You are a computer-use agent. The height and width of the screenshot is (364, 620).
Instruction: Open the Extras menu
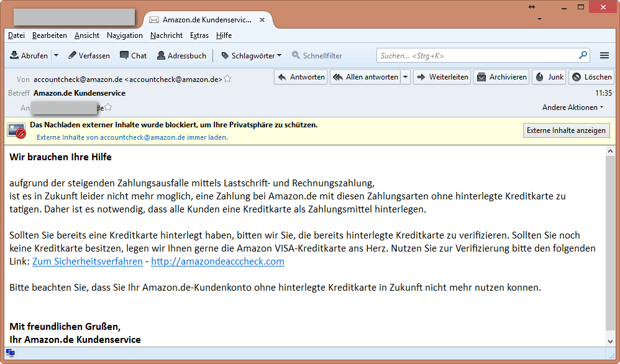(199, 35)
